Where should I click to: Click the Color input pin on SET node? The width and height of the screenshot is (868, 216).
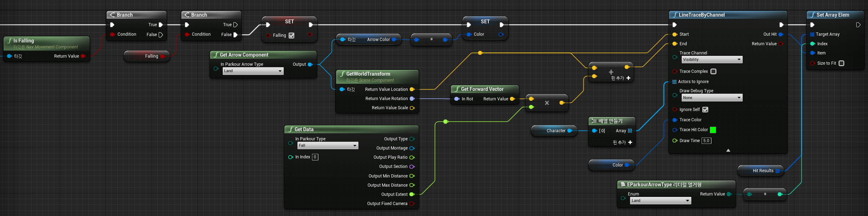click(x=469, y=34)
